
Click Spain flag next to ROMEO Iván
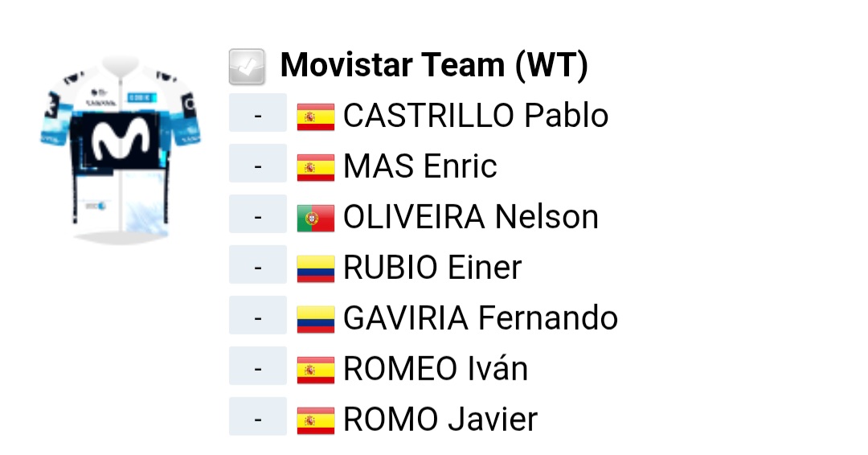coord(315,371)
